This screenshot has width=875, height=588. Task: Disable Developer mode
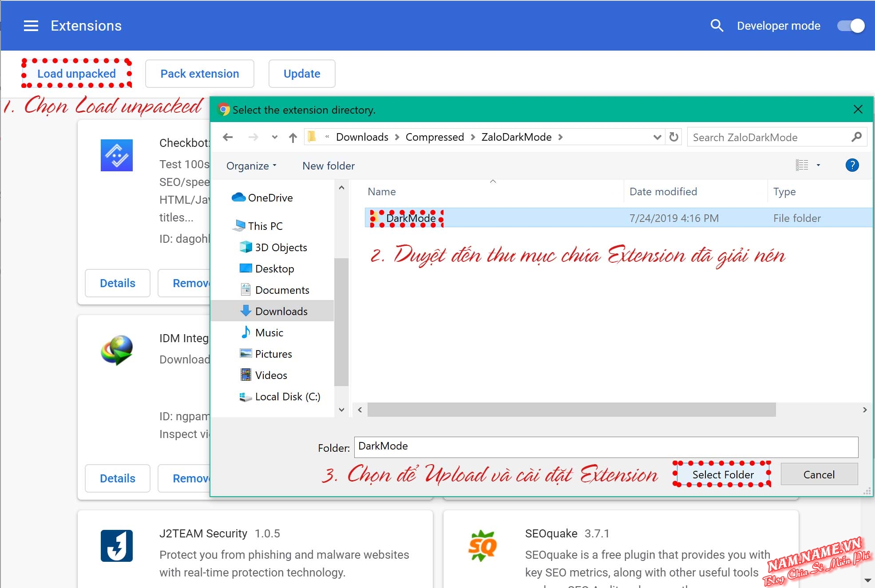pos(850,26)
